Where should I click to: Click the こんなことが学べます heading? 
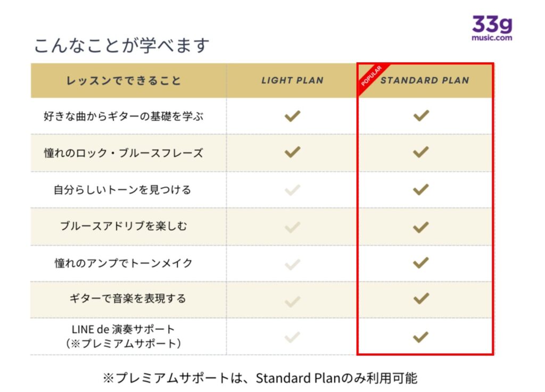pyautogui.click(x=122, y=46)
